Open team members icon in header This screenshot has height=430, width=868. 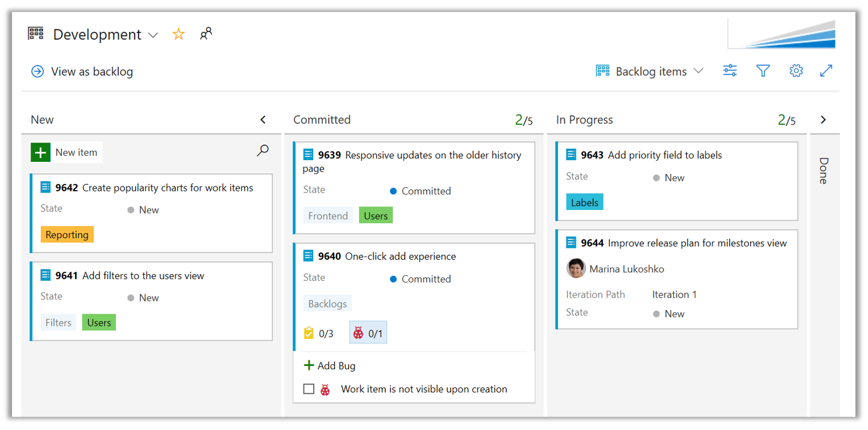[206, 34]
